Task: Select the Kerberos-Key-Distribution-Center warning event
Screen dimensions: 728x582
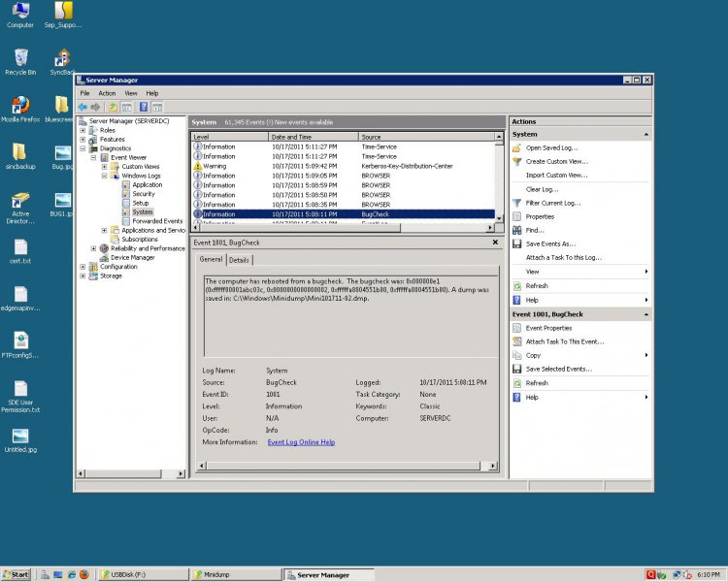Action: coord(344,166)
